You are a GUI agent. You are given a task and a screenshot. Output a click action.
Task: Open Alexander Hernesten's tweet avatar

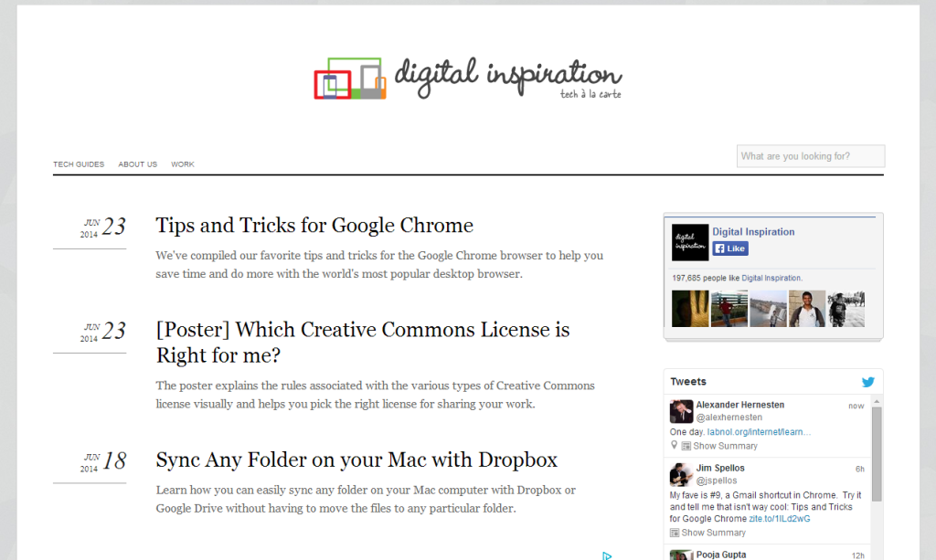tap(681, 411)
